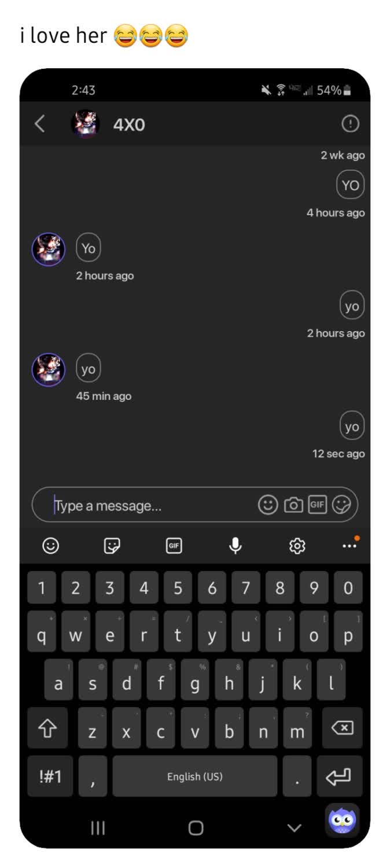Tap the English (US) space bar

[195, 777]
